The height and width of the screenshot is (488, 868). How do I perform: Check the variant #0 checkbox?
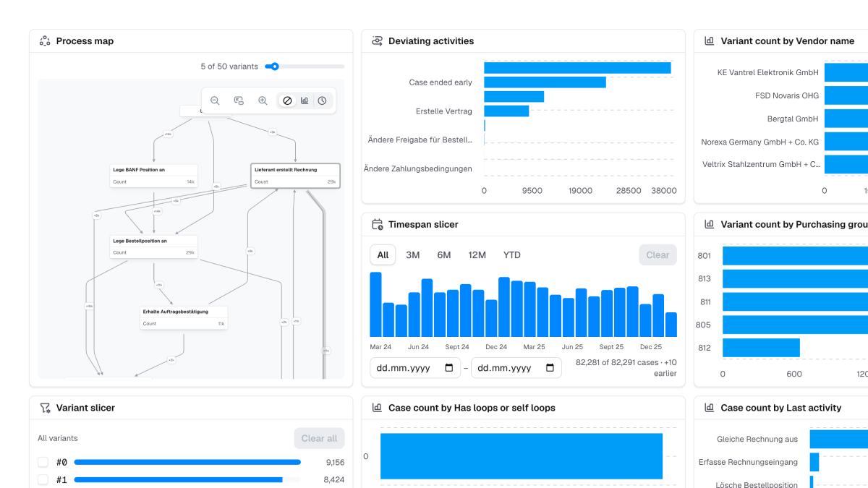tap(43, 462)
